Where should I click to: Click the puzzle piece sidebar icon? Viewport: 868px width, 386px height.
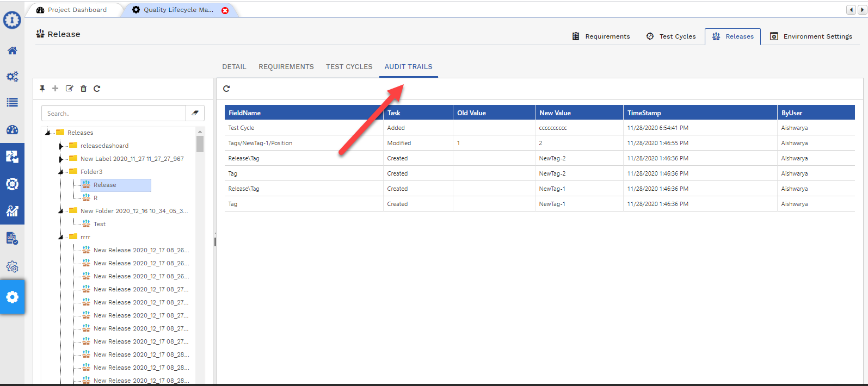[x=12, y=157]
